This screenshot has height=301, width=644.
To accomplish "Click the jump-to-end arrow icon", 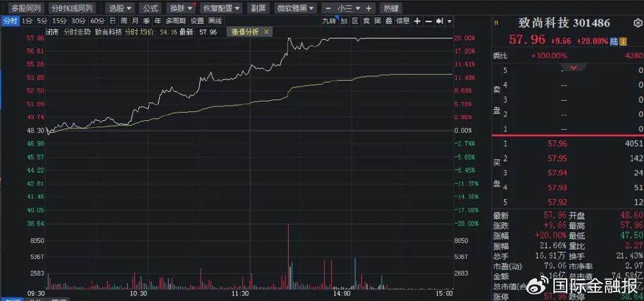I will [440, 21].
